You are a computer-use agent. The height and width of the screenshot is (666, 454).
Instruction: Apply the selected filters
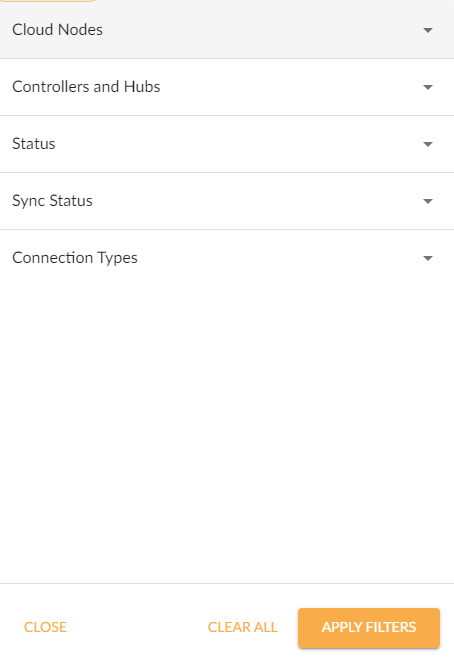(x=369, y=627)
